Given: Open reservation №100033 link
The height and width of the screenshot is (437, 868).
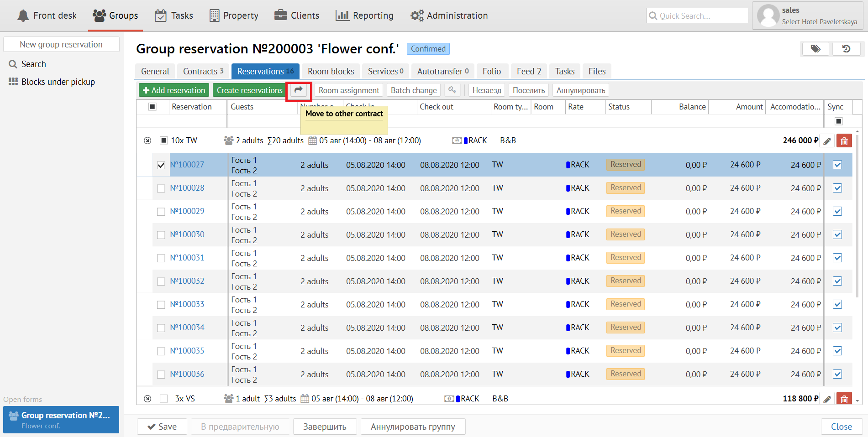Looking at the screenshot, I should 187,304.
